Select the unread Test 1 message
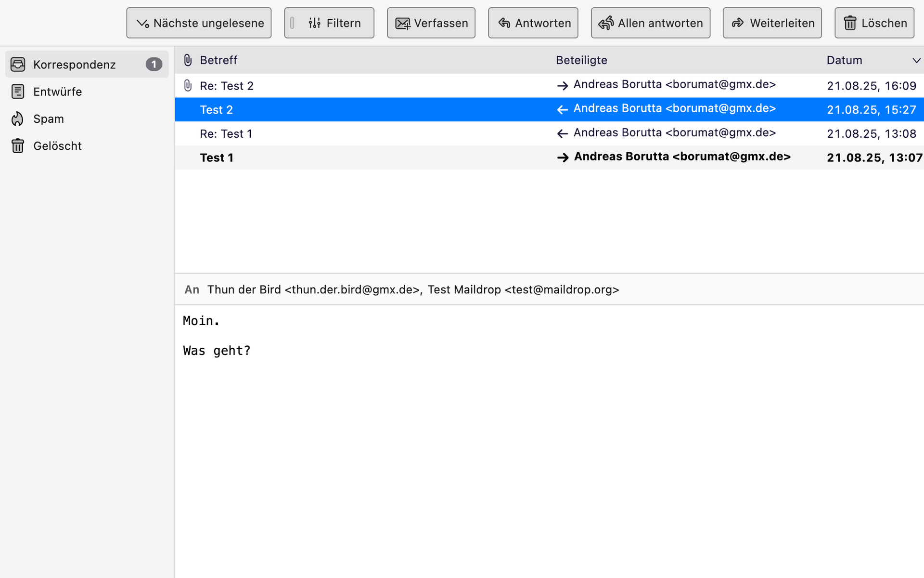The height and width of the screenshot is (578, 924). [x=217, y=158]
